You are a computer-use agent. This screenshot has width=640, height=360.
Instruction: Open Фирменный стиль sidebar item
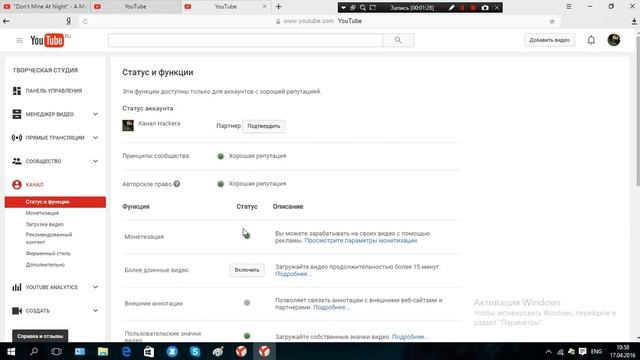48,253
